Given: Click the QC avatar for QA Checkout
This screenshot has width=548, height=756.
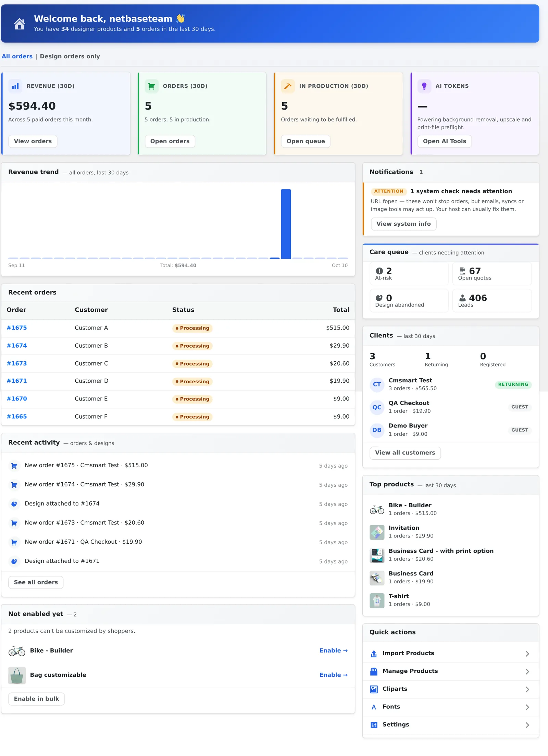Looking at the screenshot, I should click(x=377, y=407).
